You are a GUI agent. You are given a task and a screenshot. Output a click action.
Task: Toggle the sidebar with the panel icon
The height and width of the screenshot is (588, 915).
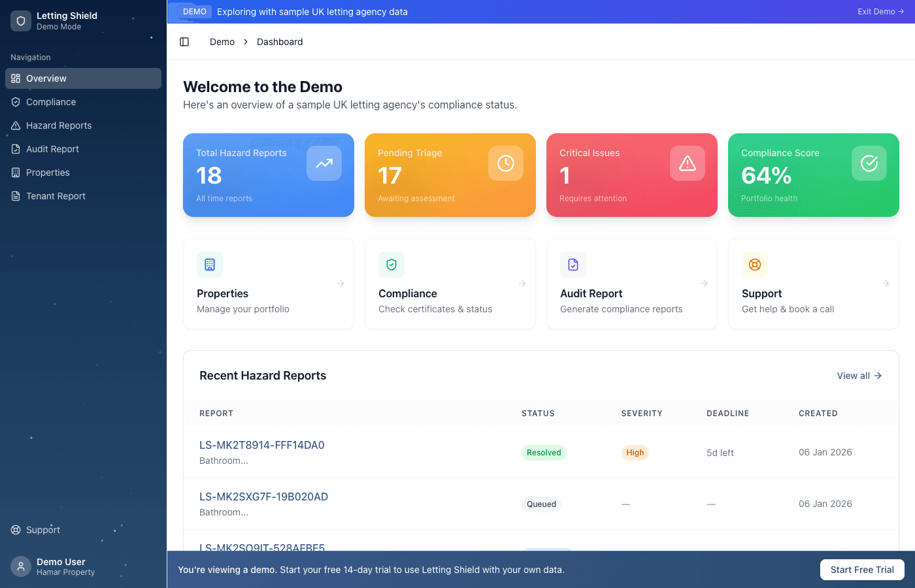(x=184, y=41)
